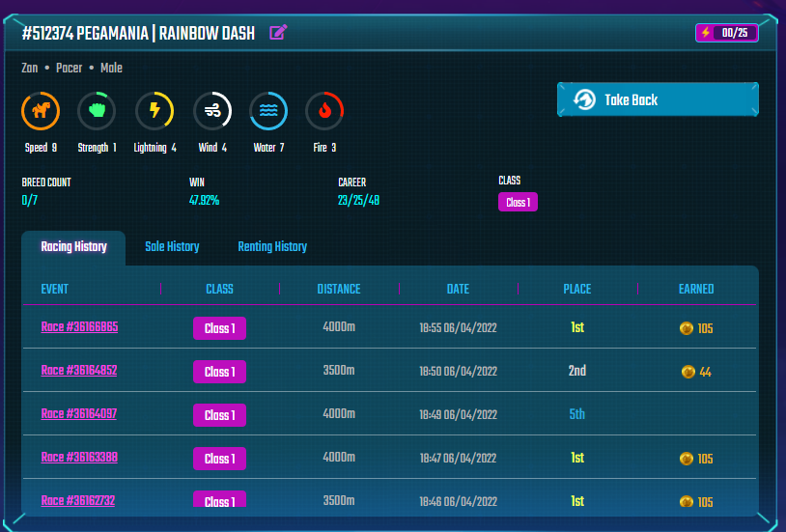This screenshot has width=786, height=532.
Task: Open Race #36163388 link
Action: (x=79, y=458)
